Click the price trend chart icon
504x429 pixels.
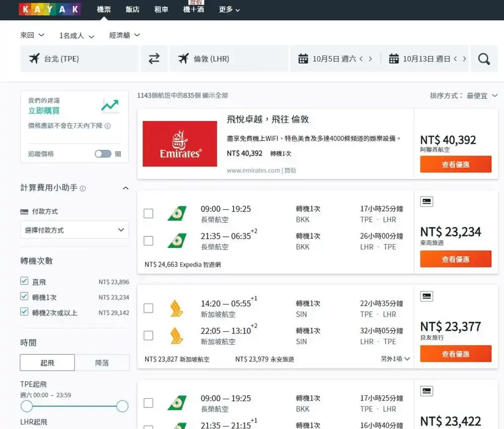(110, 105)
